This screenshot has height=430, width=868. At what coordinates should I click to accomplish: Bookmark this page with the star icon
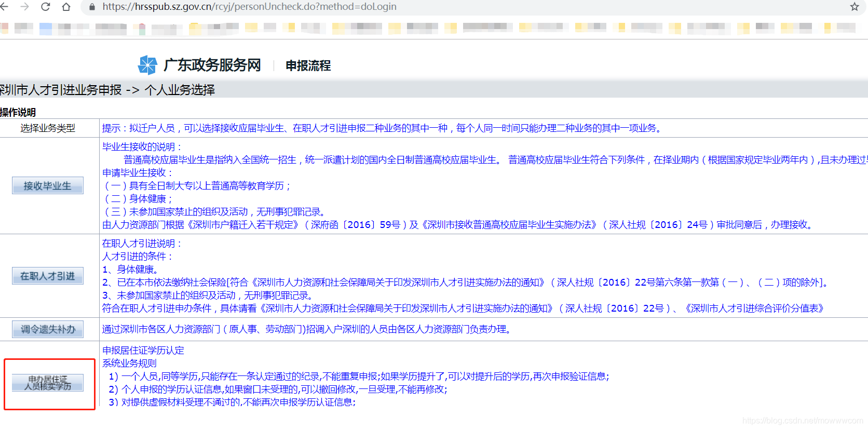[855, 7]
